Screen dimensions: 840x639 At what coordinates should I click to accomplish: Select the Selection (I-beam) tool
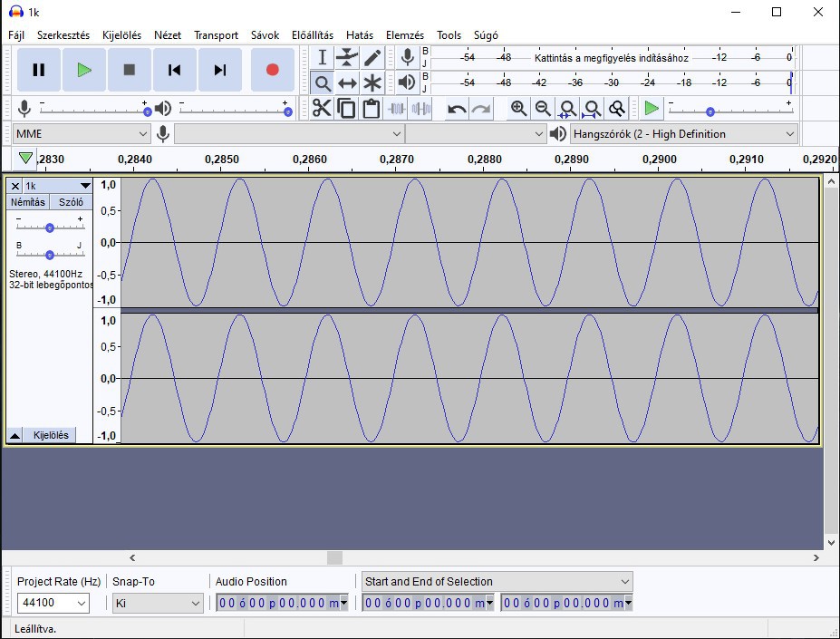(x=322, y=57)
